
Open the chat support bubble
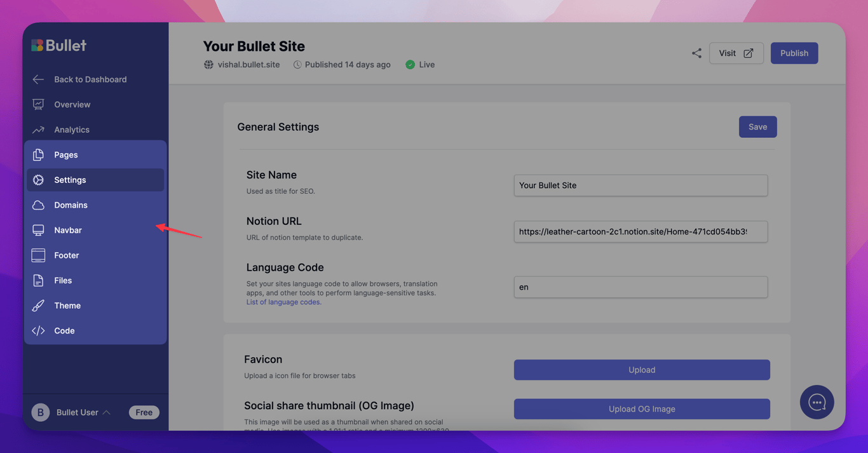tap(817, 402)
